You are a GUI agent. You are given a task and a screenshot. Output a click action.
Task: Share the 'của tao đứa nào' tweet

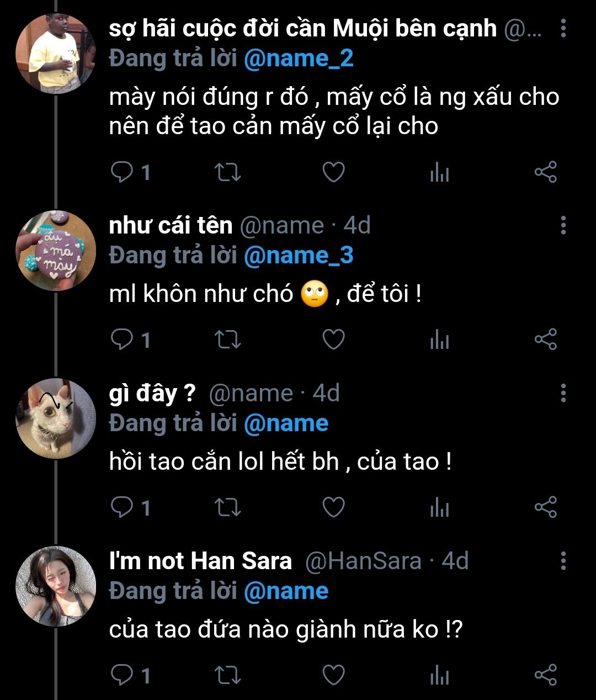(545, 675)
